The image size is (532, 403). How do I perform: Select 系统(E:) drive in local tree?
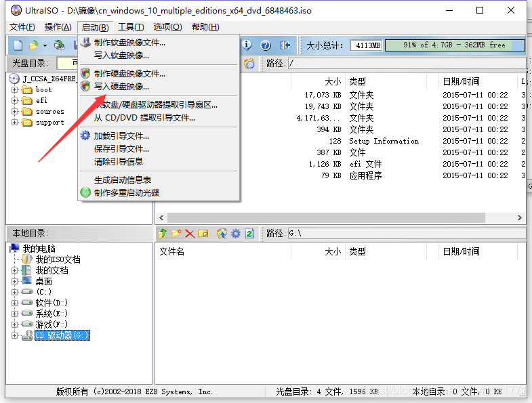pos(52,314)
